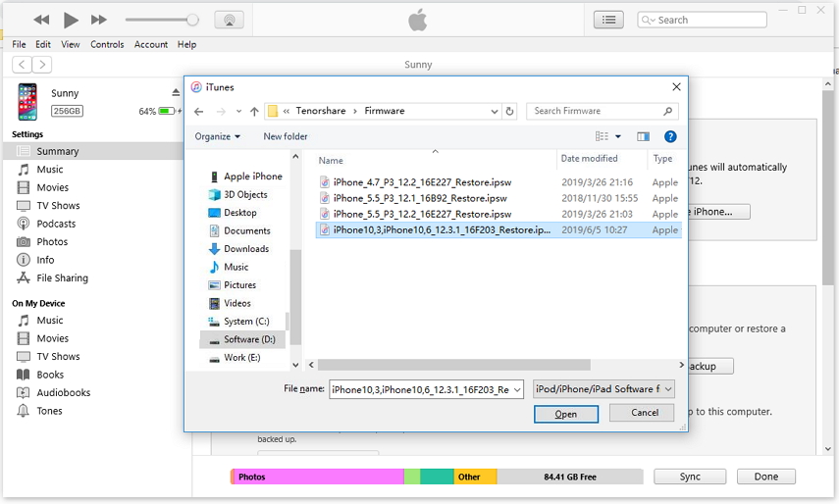Skip to the next track
This screenshot has height=504, width=839.
[99, 20]
